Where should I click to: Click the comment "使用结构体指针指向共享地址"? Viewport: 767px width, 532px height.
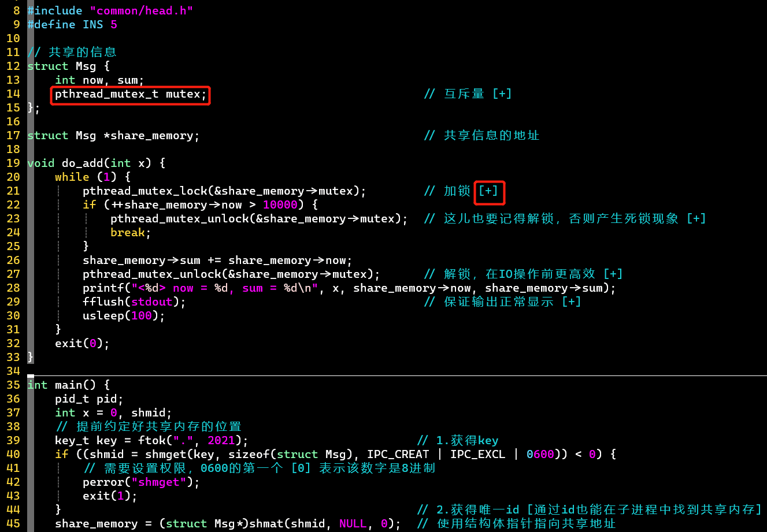[x=526, y=523]
